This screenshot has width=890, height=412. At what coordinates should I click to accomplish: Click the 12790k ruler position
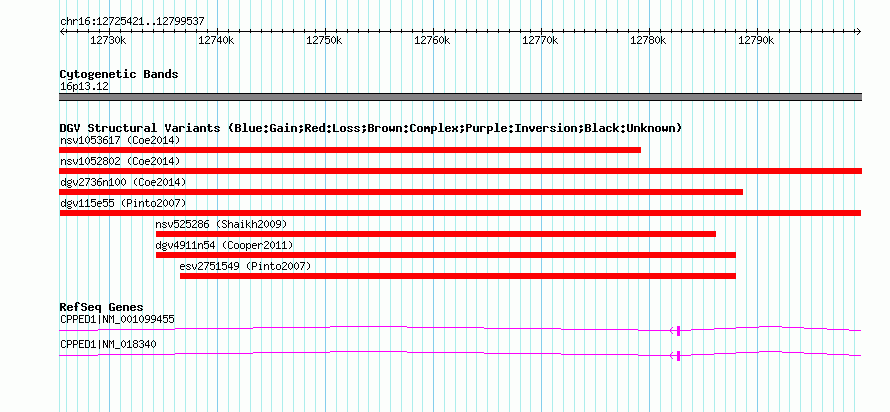click(x=757, y=40)
